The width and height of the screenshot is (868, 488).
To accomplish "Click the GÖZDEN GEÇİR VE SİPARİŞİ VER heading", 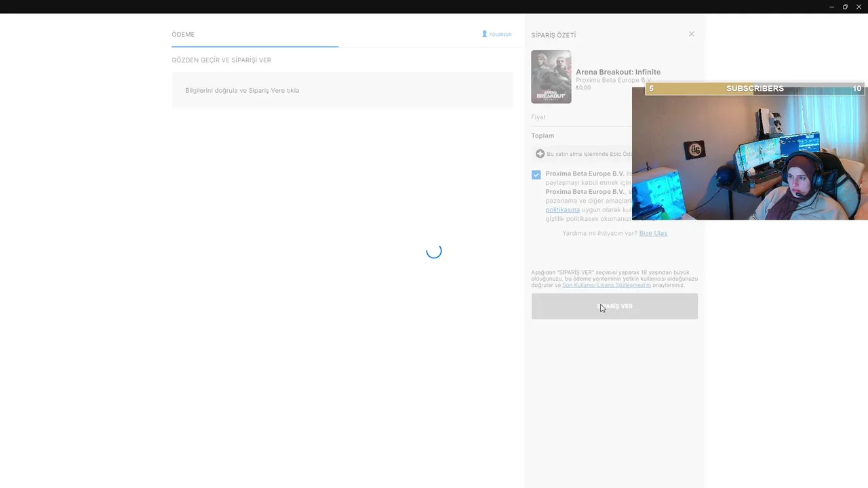I will tap(221, 60).
